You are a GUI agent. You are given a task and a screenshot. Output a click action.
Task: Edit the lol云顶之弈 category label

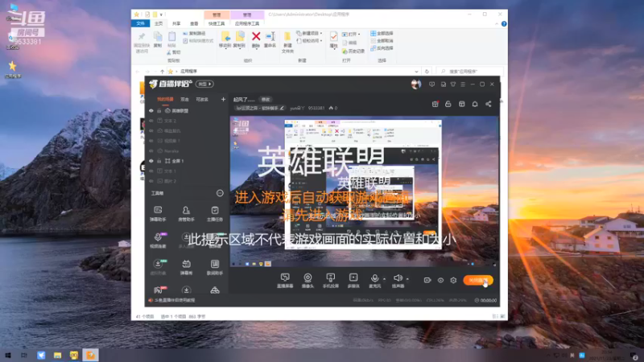coord(259,109)
